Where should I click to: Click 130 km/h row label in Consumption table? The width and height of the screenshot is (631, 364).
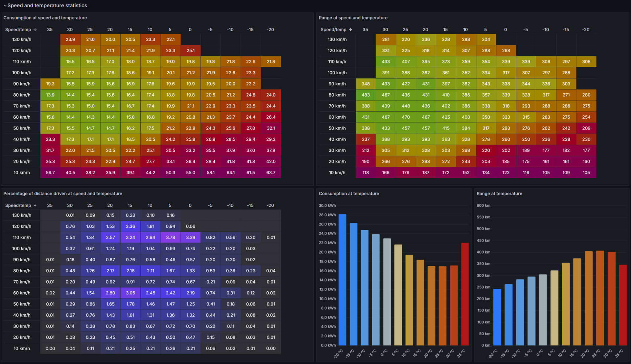tap(22, 39)
